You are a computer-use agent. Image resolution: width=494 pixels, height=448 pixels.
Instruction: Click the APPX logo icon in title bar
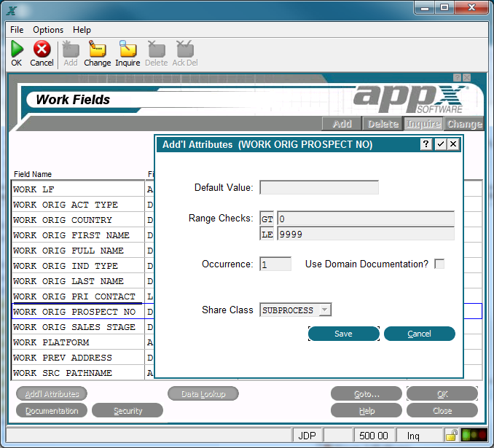tap(12, 10)
